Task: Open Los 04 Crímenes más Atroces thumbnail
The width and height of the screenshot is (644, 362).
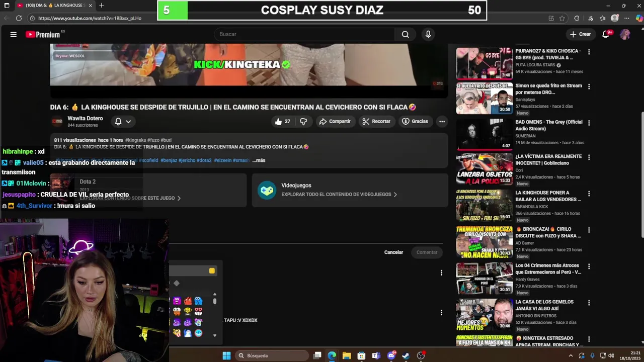Action: tap(484, 279)
